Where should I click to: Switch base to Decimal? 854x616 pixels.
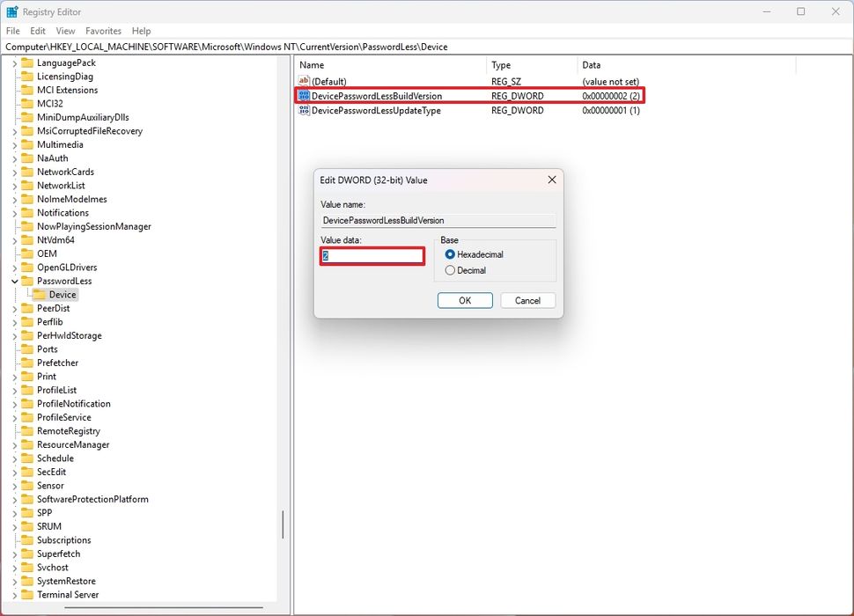pos(450,269)
